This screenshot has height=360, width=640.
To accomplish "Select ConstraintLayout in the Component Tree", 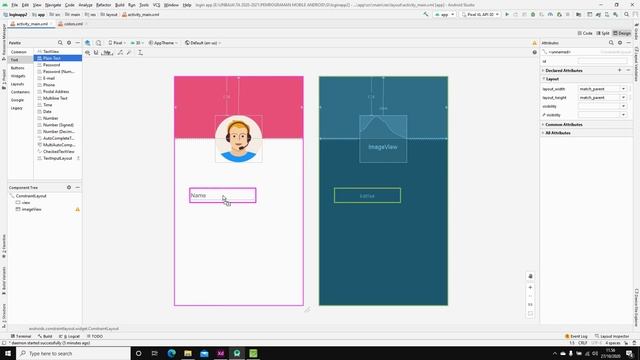I will pos(31,196).
